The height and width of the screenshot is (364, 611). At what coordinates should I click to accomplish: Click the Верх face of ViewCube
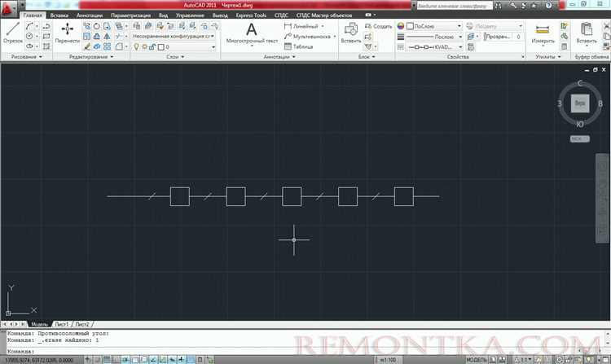coord(580,103)
